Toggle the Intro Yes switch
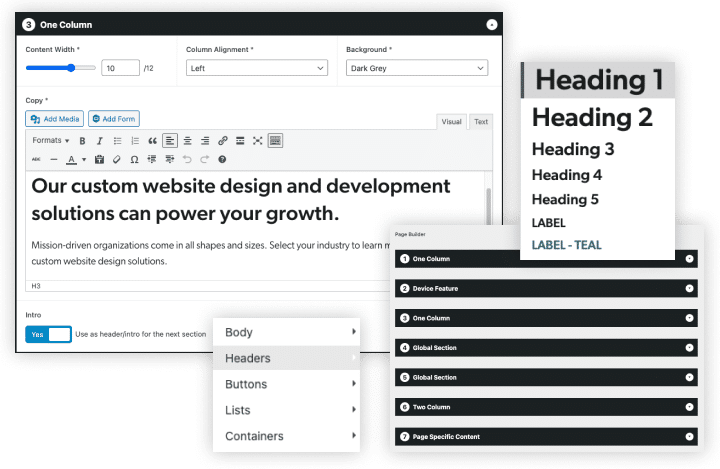Image resolution: width=720 pixels, height=469 pixels. click(x=48, y=334)
